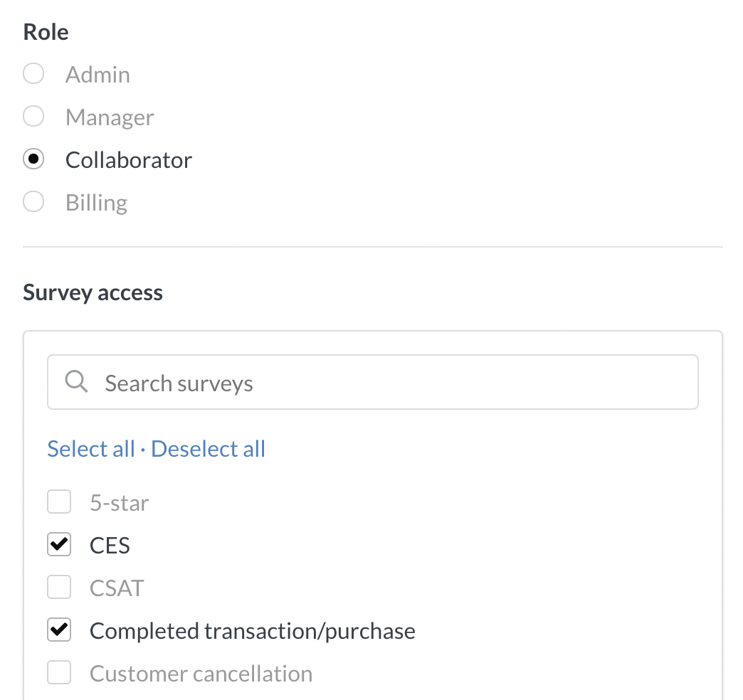
Task: Tick the CSAT survey checkbox
Action: click(59, 588)
